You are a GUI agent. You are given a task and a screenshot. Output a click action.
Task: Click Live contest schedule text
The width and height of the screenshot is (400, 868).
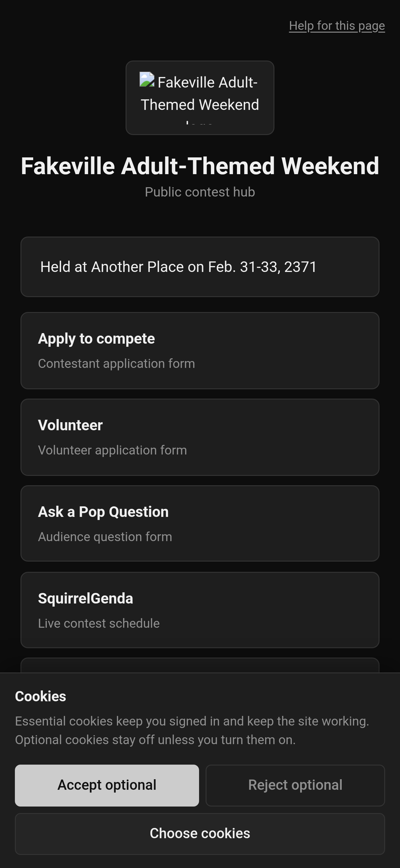point(99,623)
